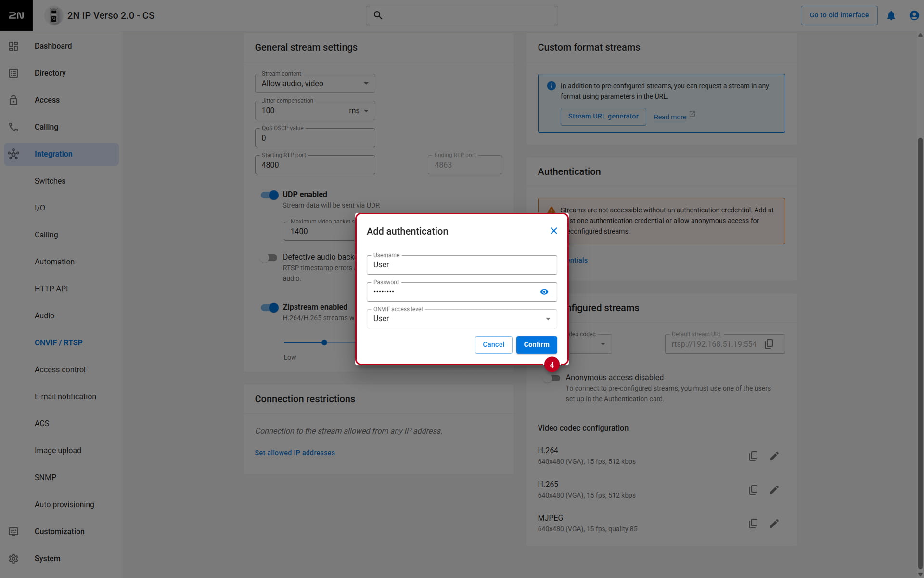This screenshot has width=924, height=578.
Task: Click the 2N logo icon
Action: click(16, 15)
